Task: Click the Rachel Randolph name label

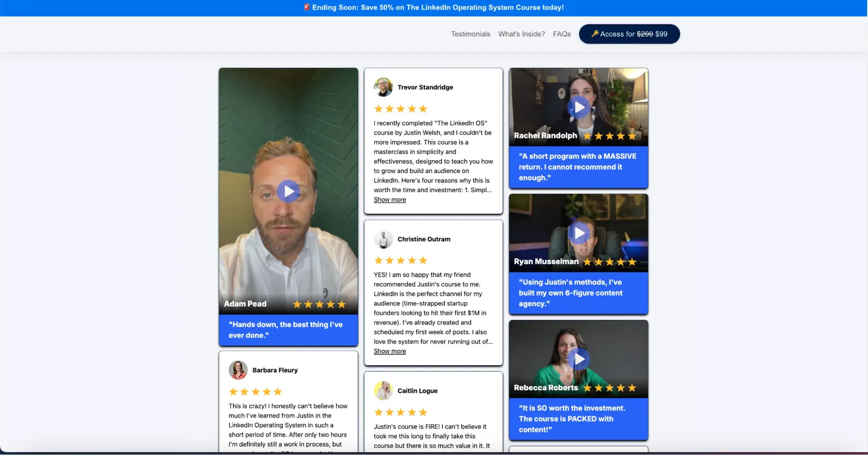Action: point(545,136)
